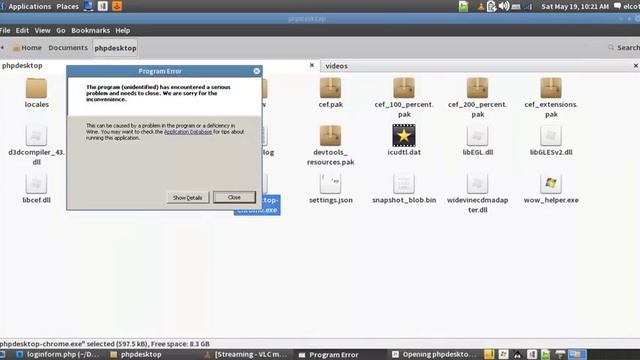Select the cef.pak package icon
640x360 pixels.
(x=330, y=88)
